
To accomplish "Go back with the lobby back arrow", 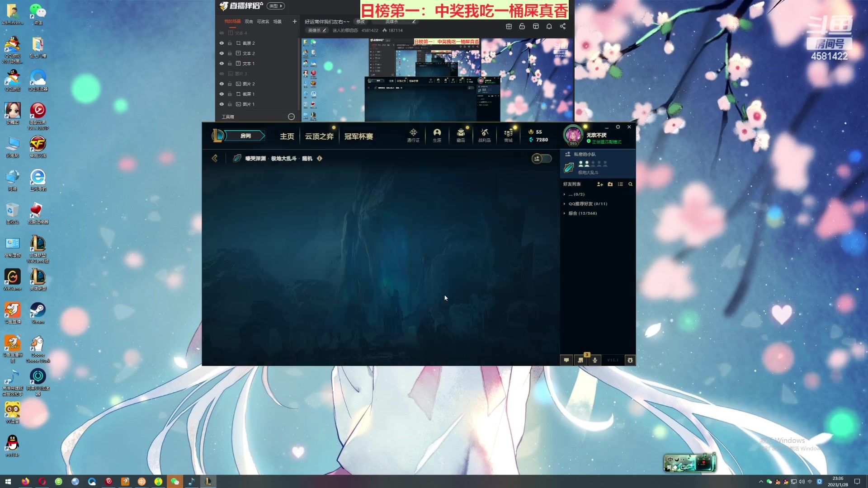I will [215, 158].
